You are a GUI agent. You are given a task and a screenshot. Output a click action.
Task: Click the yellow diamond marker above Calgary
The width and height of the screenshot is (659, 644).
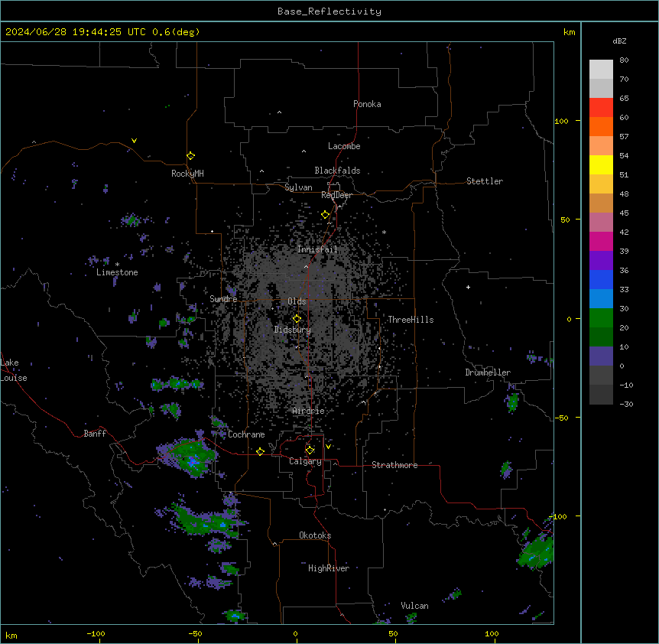pyautogui.click(x=310, y=450)
